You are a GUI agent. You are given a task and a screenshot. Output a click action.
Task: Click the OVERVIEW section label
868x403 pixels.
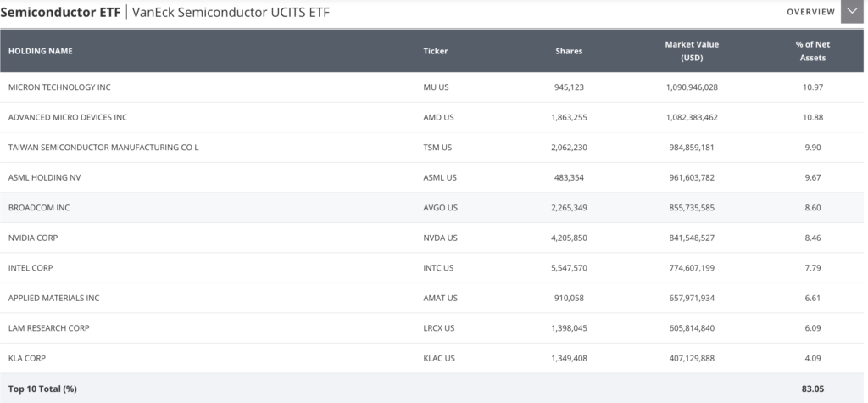point(811,12)
